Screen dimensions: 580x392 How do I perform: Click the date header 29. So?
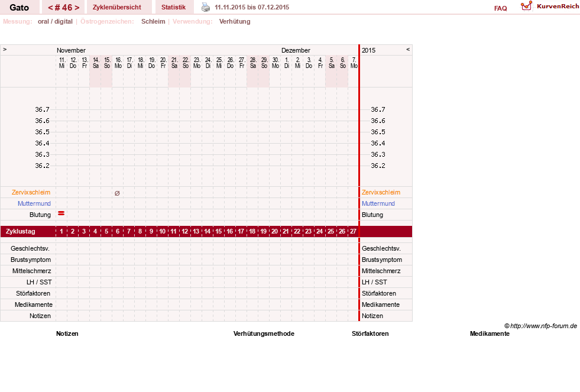point(264,63)
